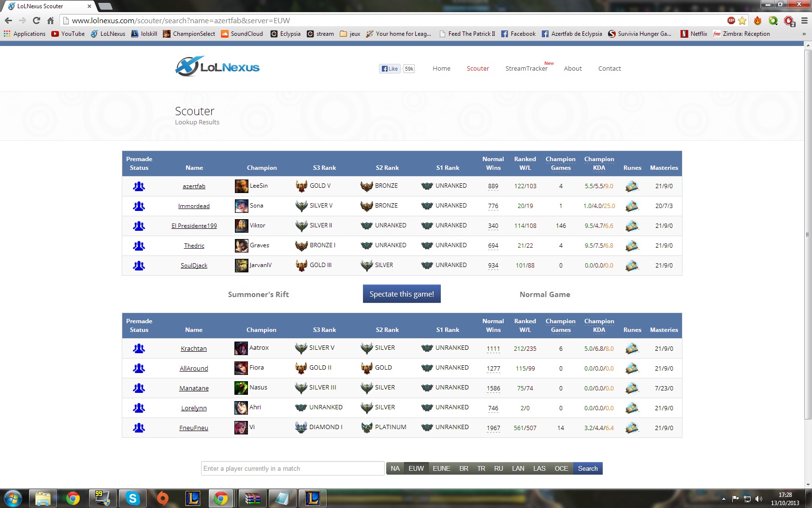The width and height of the screenshot is (812, 508).
Task: Open the El Presidente199 player link
Action: coord(194,226)
